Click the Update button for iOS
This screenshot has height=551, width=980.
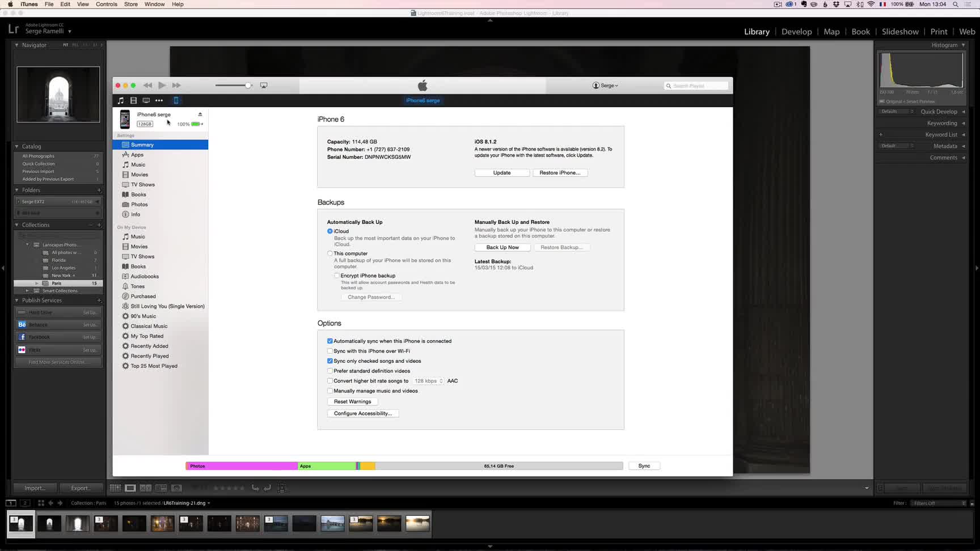pos(502,173)
